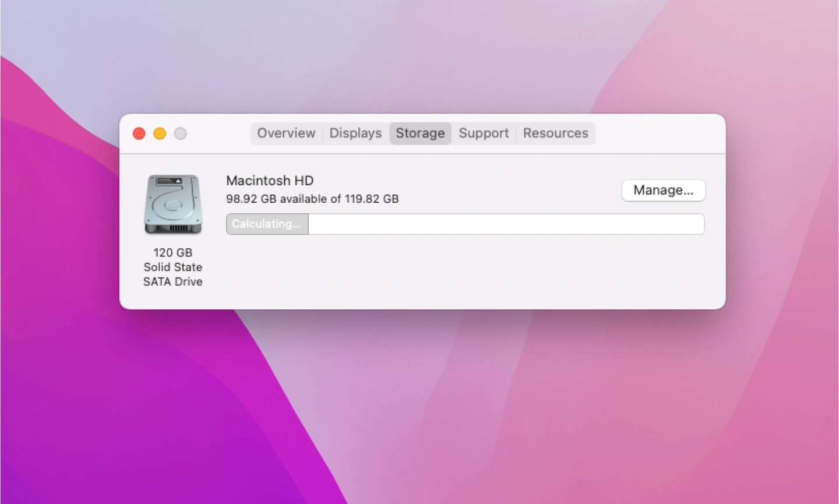Click the Macintosh HD hard drive icon
This screenshot has width=839, height=504.
[173, 205]
